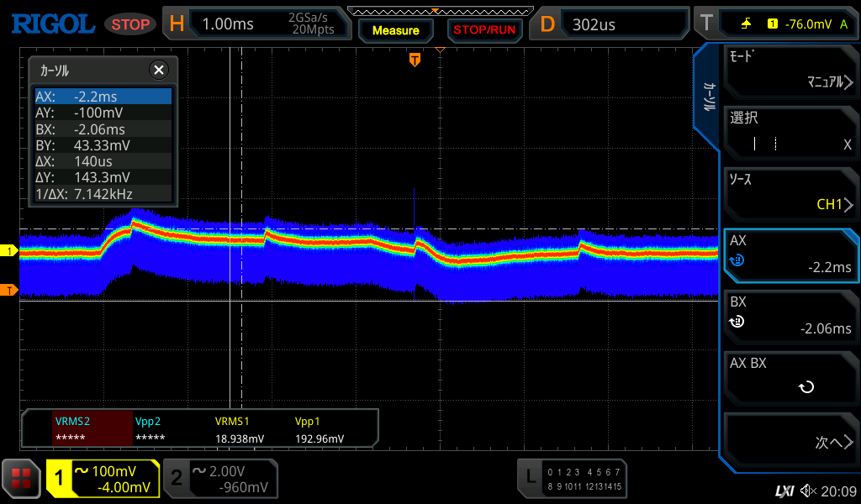Select the AX rotary knob icon
The width and height of the screenshot is (861, 504).
[x=737, y=260]
